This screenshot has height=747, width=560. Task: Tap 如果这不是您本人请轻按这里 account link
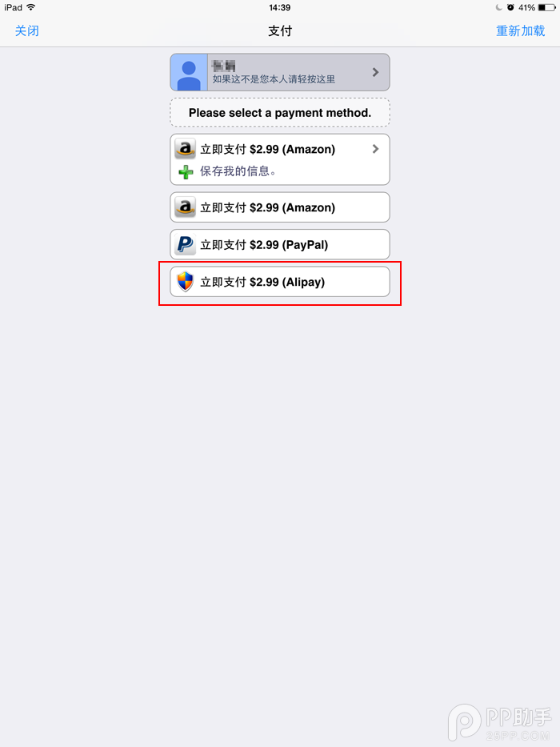coord(274,79)
